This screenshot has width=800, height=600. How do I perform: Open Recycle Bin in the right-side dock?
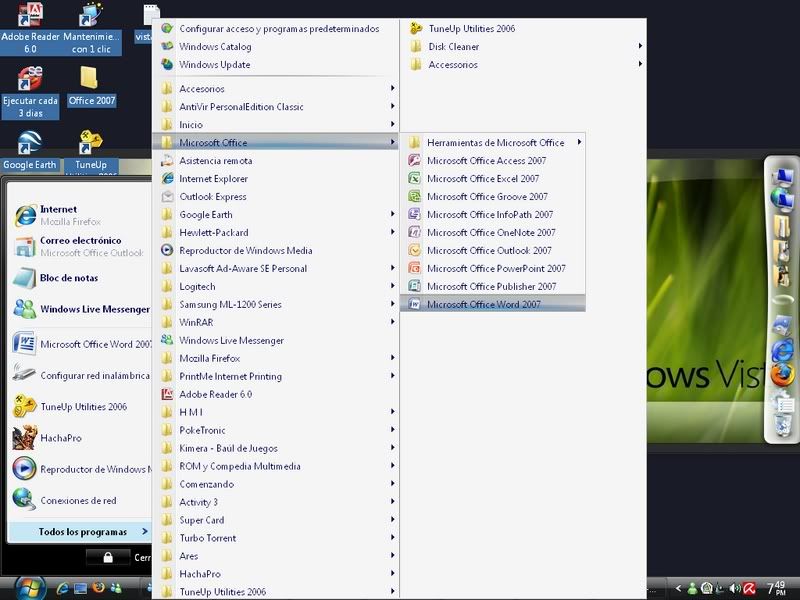pos(782,426)
